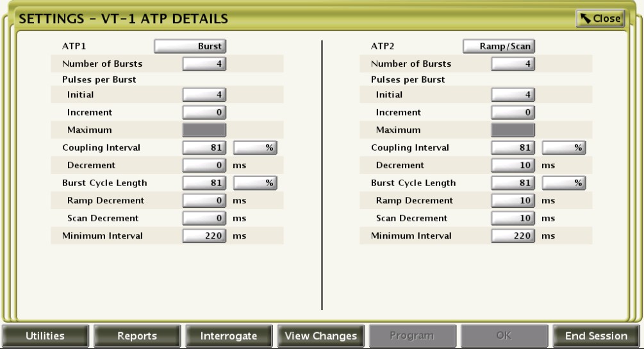This screenshot has height=349, width=644.
Task: Select ATP1 Number of Bursts value
Action: click(206, 64)
